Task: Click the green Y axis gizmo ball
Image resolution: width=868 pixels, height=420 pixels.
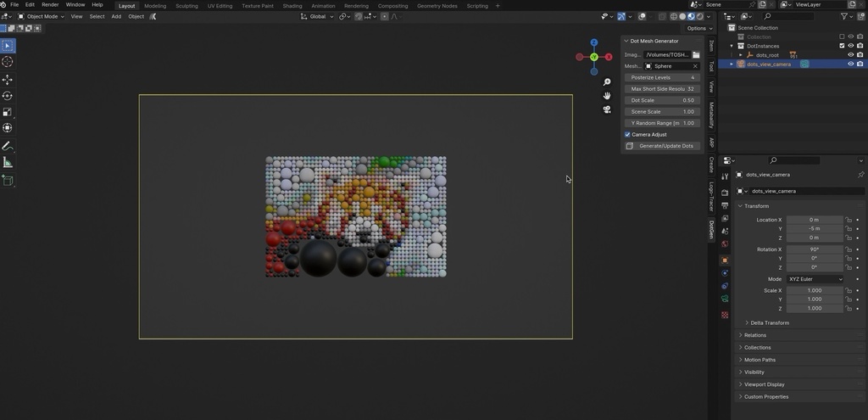Action: coord(594,57)
